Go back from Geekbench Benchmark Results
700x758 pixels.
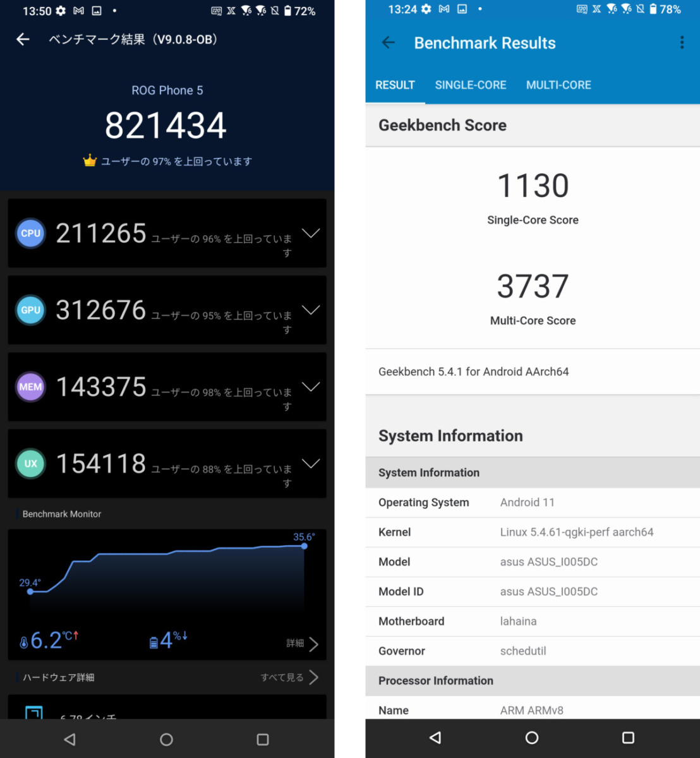[389, 42]
